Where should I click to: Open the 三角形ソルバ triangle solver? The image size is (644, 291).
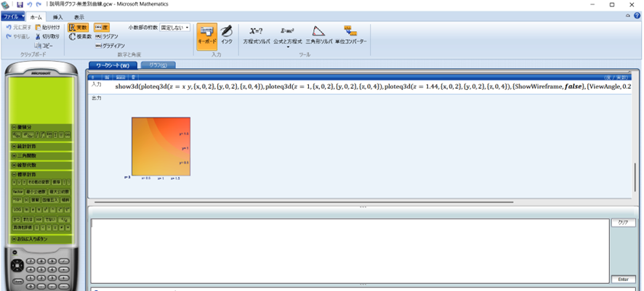pyautogui.click(x=318, y=35)
